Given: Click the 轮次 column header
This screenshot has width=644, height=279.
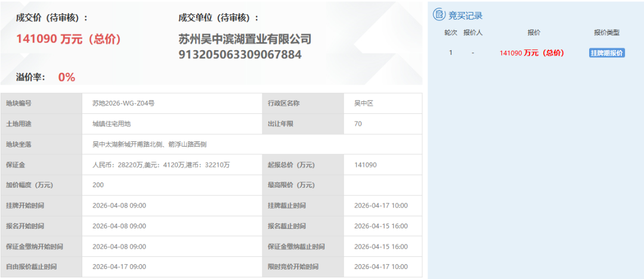Looking at the screenshot, I should coord(451,33).
